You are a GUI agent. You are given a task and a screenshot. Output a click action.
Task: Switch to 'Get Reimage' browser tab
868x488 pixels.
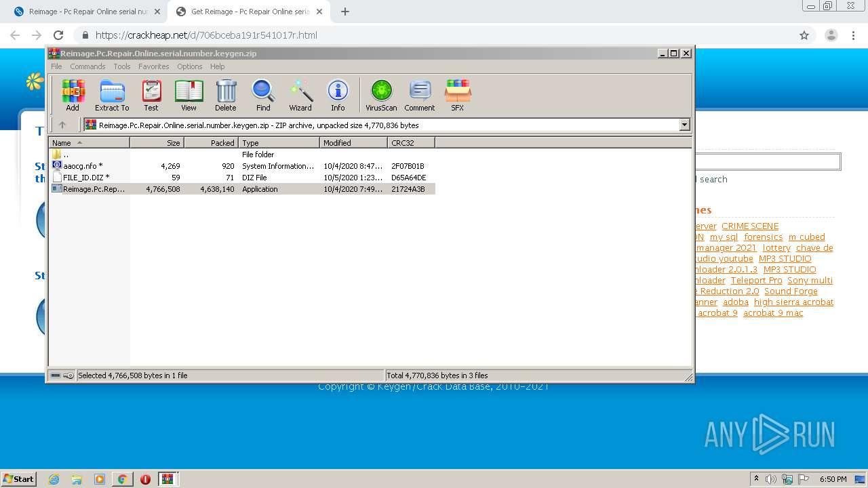point(250,12)
